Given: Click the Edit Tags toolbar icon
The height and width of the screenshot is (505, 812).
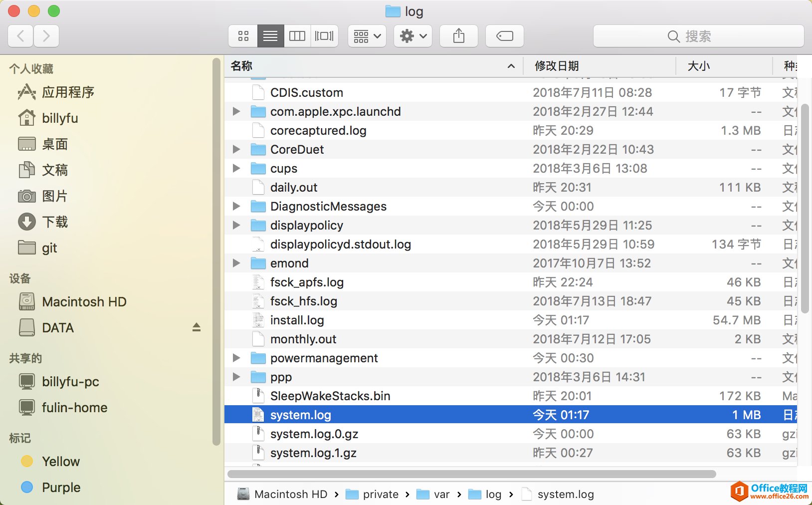Looking at the screenshot, I should 504,36.
